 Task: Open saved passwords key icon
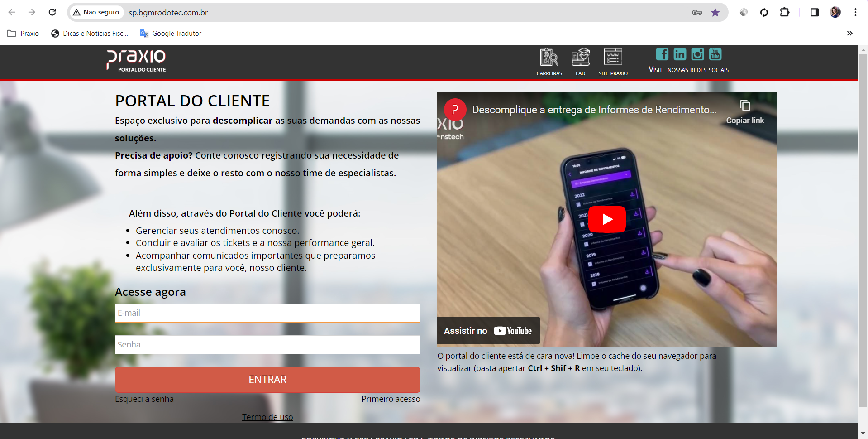(697, 13)
